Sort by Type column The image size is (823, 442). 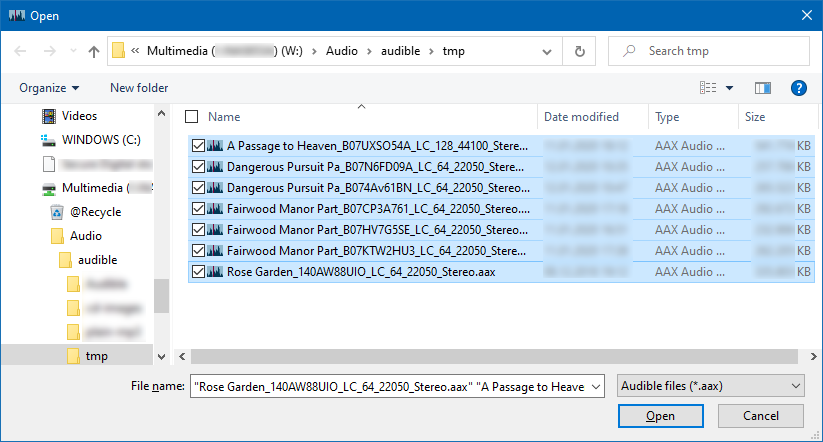667,117
